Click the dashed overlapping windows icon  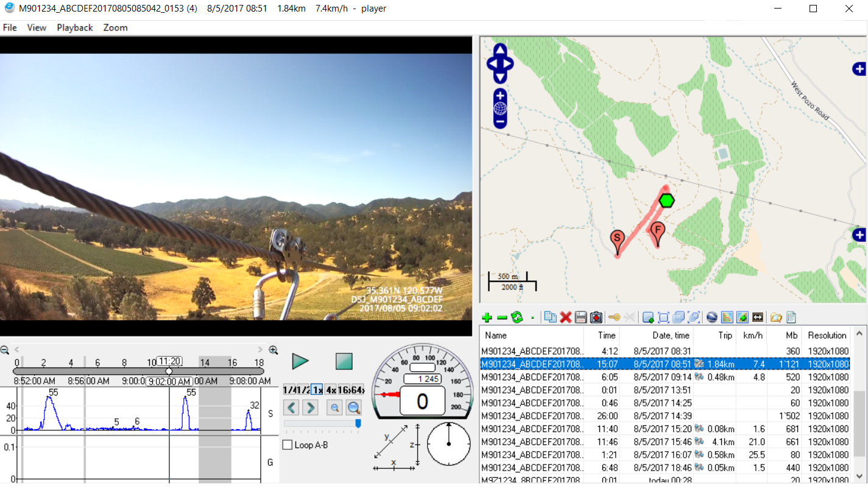click(x=694, y=318)
